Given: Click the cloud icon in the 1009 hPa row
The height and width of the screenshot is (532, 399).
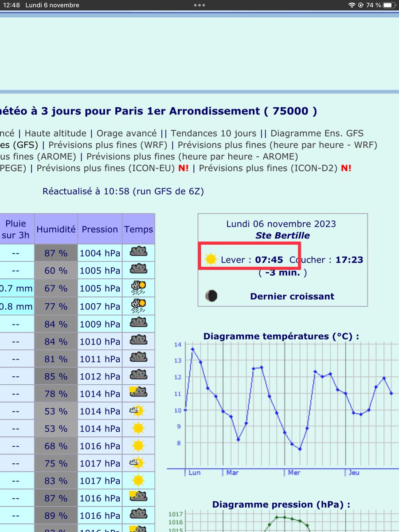Looking at the screenshot, I should (x=138, y=322).
